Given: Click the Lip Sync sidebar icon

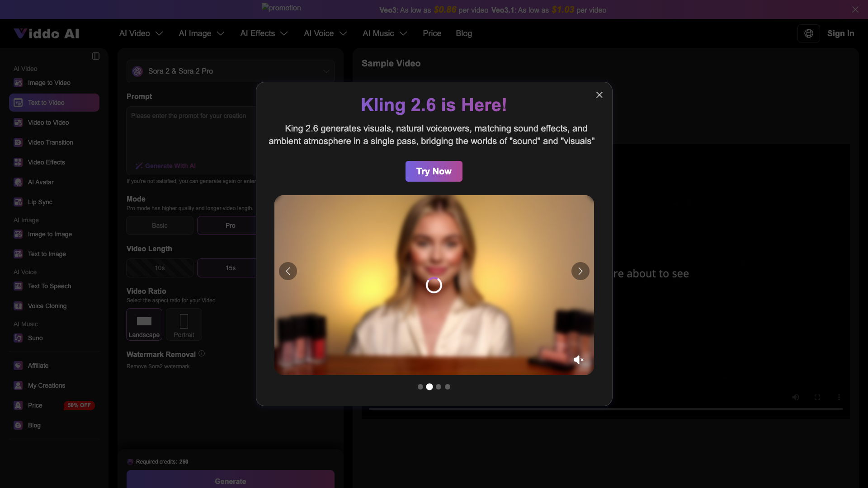Looking at the screenshot, I should pyautogui.click(x=18, y=202).
